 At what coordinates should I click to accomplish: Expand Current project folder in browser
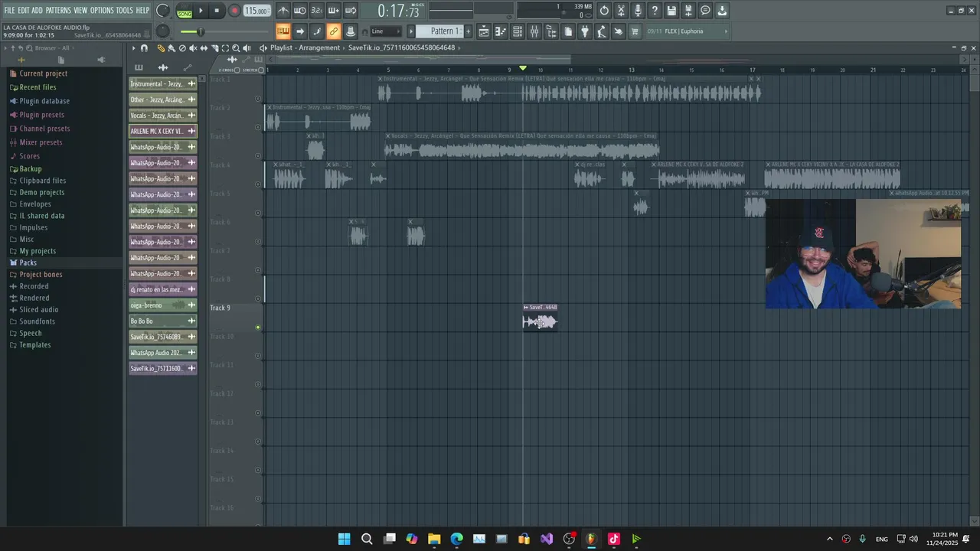[x=44, y=73]
